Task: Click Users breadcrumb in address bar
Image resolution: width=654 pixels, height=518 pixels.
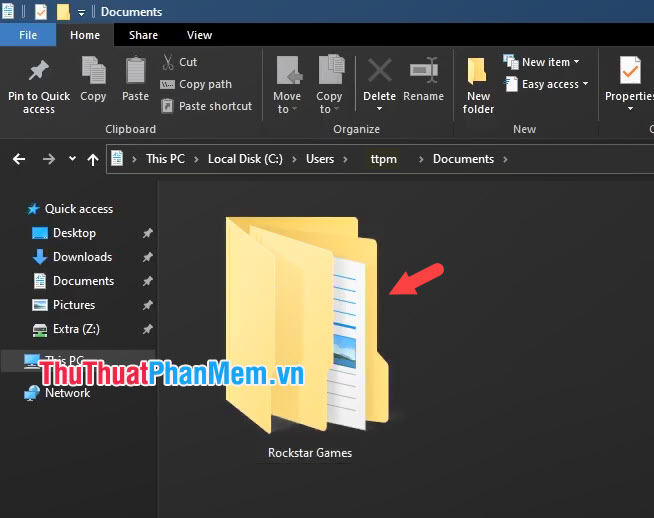Action: (320, 159)
